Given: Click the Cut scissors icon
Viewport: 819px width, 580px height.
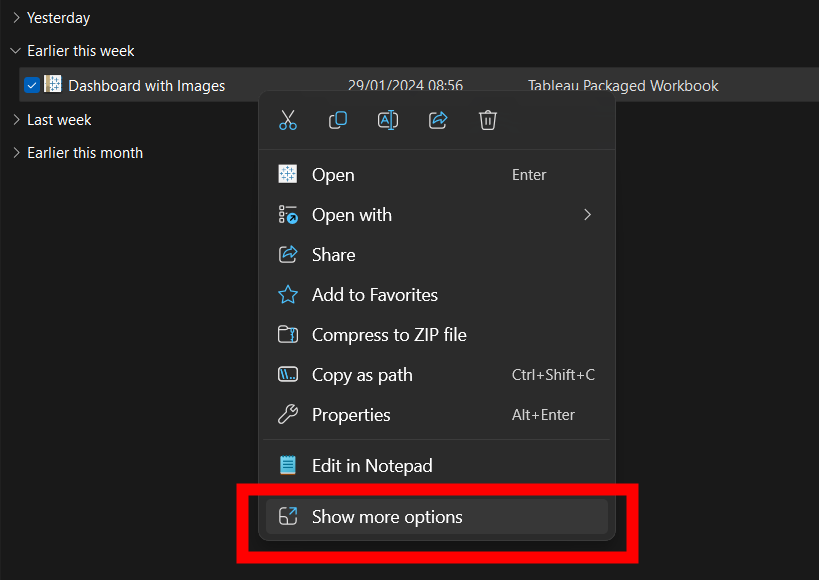Looking at the screenshot, I should [288, 120].
